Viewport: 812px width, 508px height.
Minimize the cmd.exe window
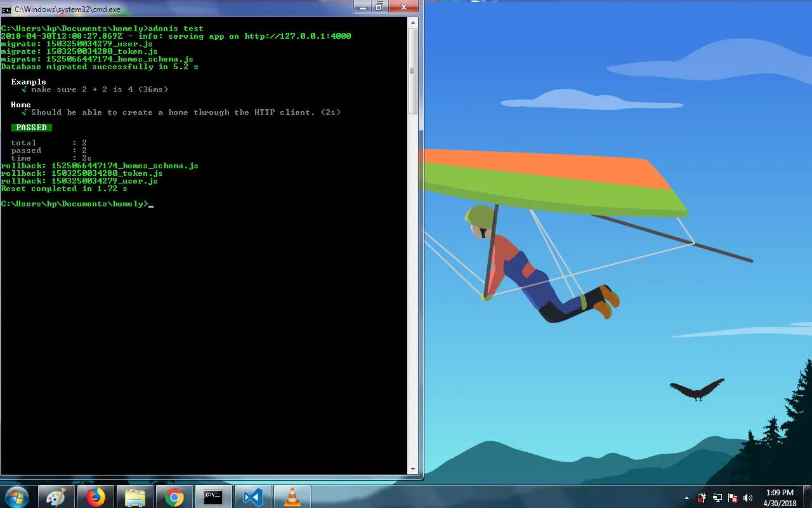pos(363,7)
